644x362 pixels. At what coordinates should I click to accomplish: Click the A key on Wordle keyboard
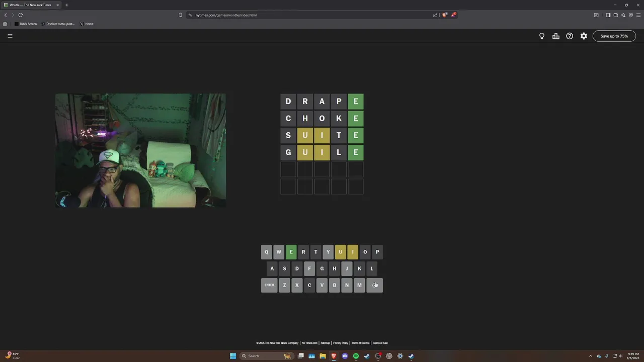(x=272, y=268)
